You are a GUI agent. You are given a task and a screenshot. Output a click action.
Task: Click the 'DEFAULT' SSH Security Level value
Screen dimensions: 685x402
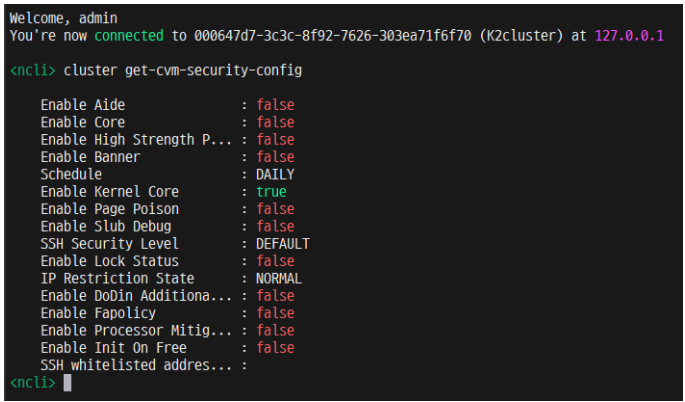pyautogui.click(x=283, y=244)
